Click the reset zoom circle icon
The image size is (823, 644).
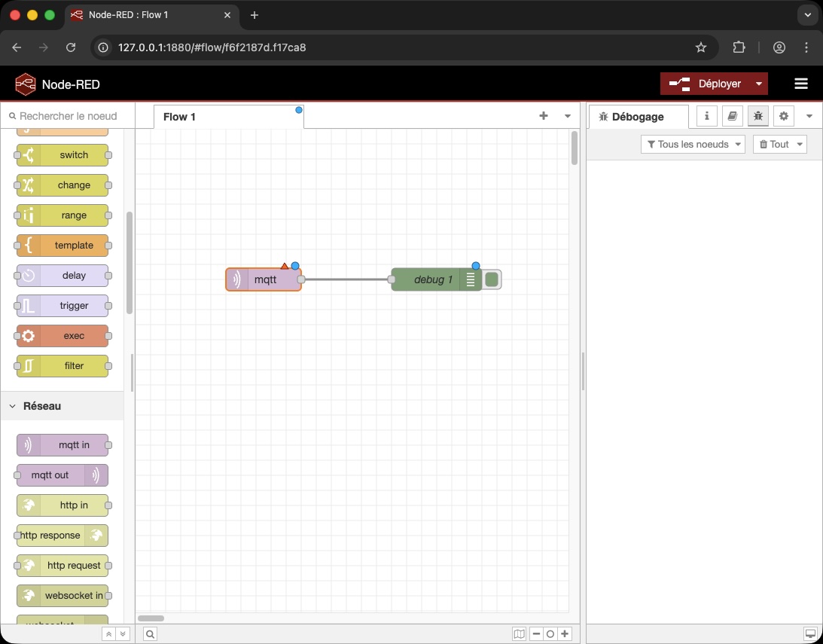point(550,634)
